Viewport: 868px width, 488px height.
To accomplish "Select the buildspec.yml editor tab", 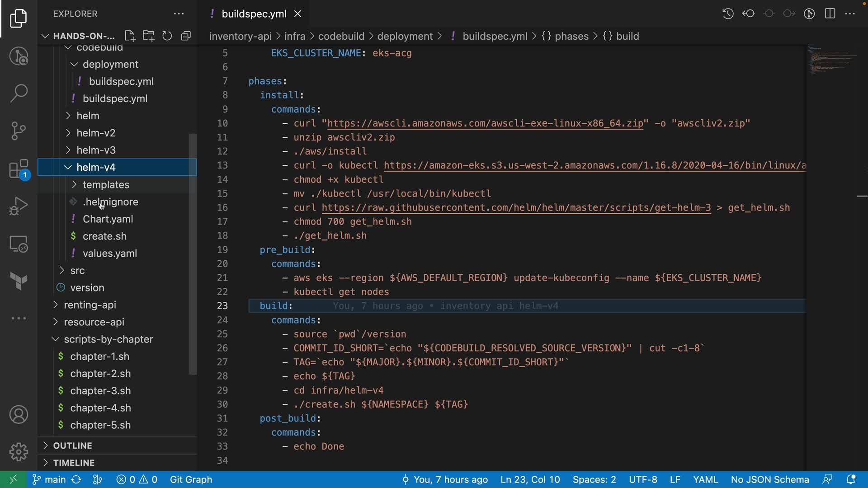I will (x=254, y=14).
